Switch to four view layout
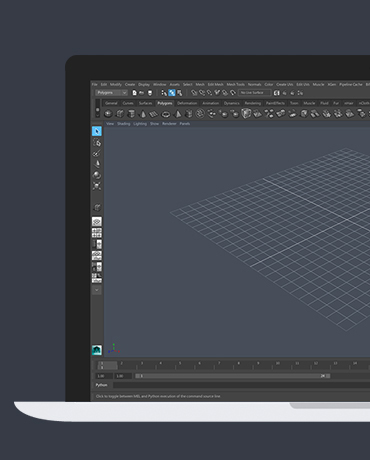 click(x=97, y=233)
